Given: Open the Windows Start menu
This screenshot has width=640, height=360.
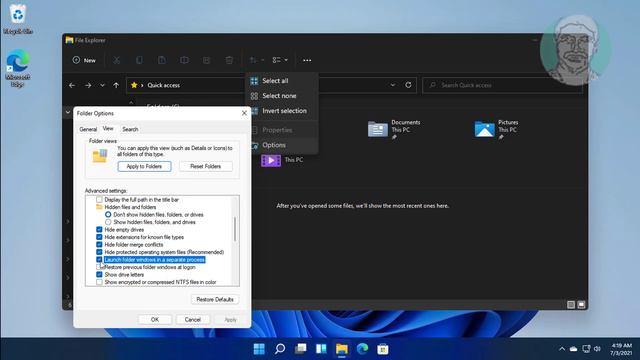Looking at the screenshot, I should tap(259, 349).
